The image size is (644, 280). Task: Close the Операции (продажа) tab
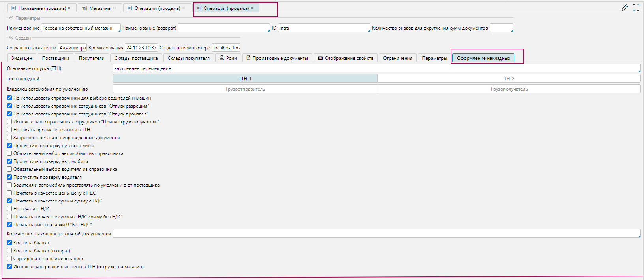click(x=184, y=8)
